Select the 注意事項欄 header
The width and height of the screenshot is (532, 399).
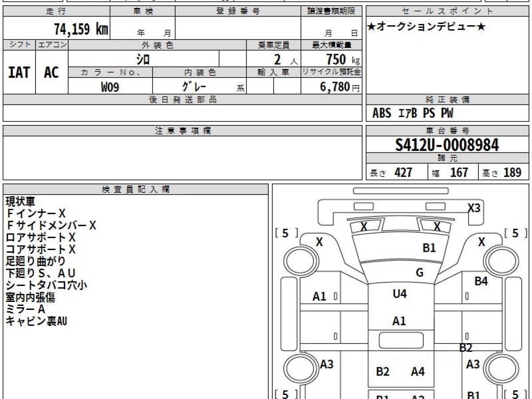(182, 131)
